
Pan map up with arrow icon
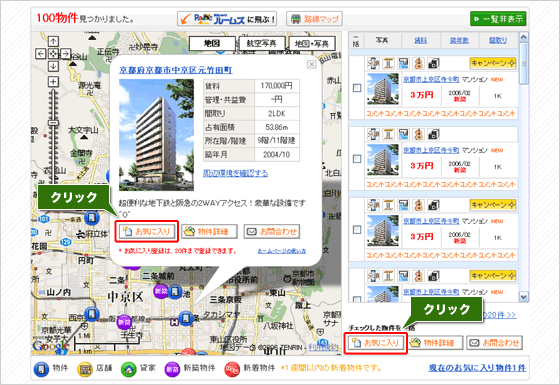53,41
